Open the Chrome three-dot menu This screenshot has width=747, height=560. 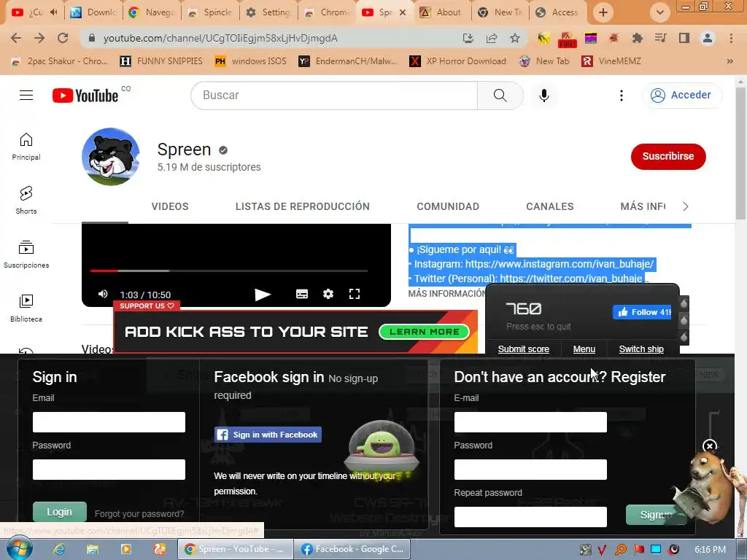[x=731, y=38]
